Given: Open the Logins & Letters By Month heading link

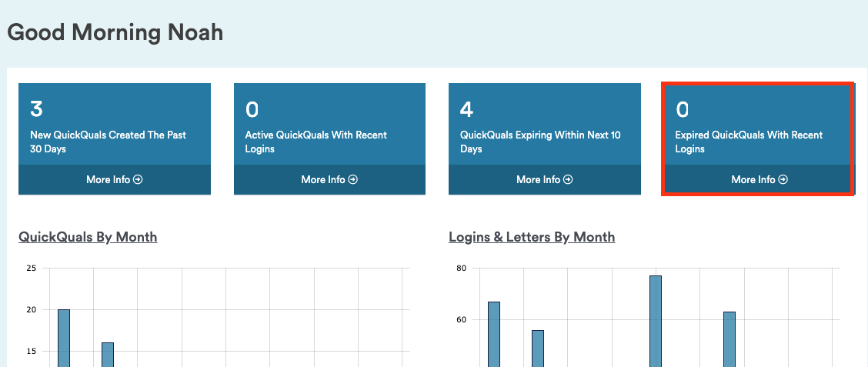Looking at the screenshot, I should pyautogui.click(x=532, y=237).
